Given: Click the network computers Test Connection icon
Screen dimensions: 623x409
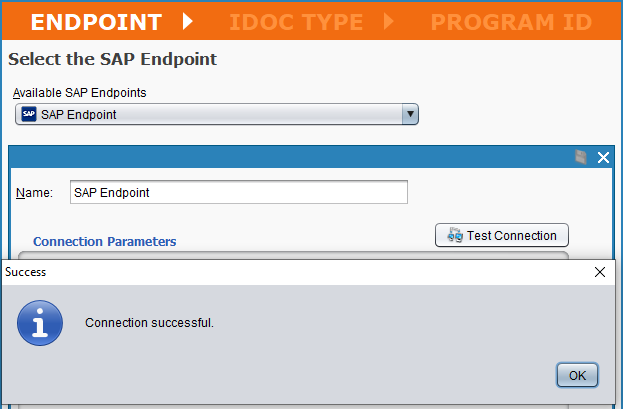Looking at the screenshot, I should [454, 236].
